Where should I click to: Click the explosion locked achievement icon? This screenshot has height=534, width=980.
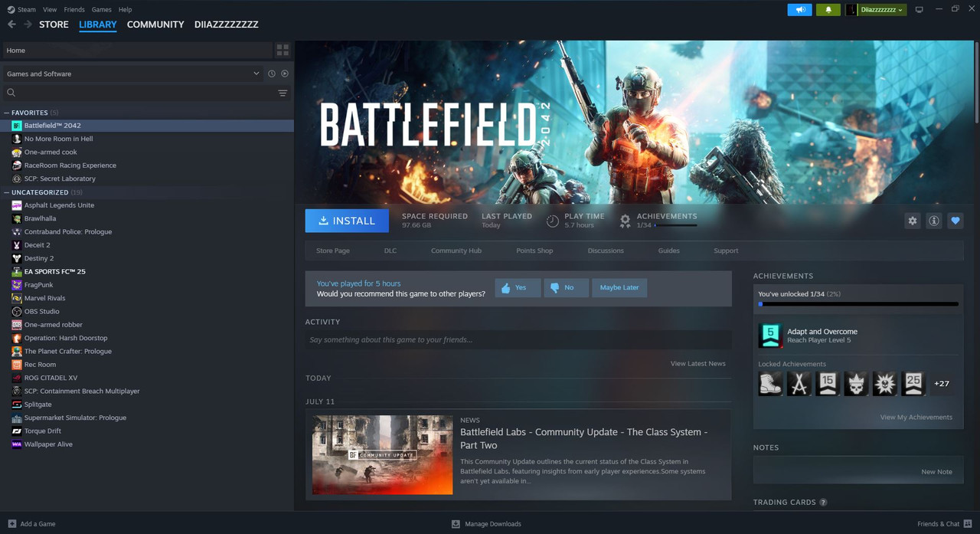885,384
